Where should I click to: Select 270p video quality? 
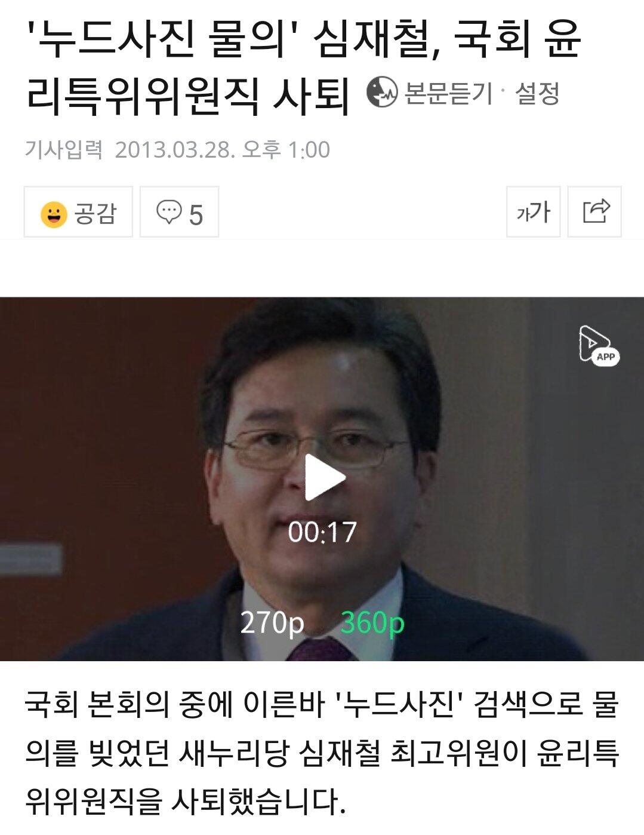click(x=272, y=623)
